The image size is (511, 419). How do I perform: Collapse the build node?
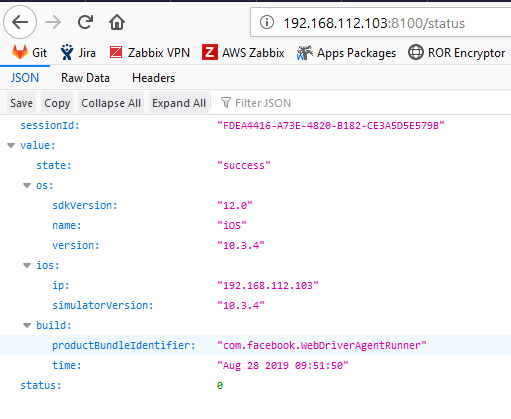27,326
